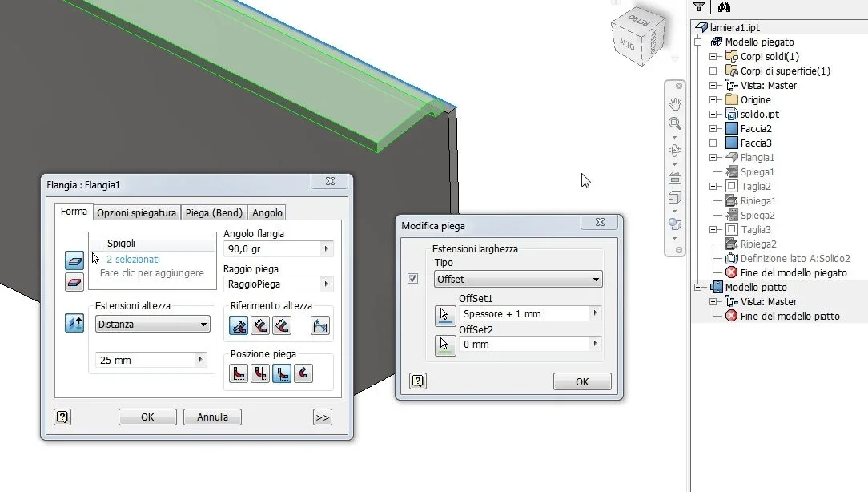Toggle the second height reference option

260,326
